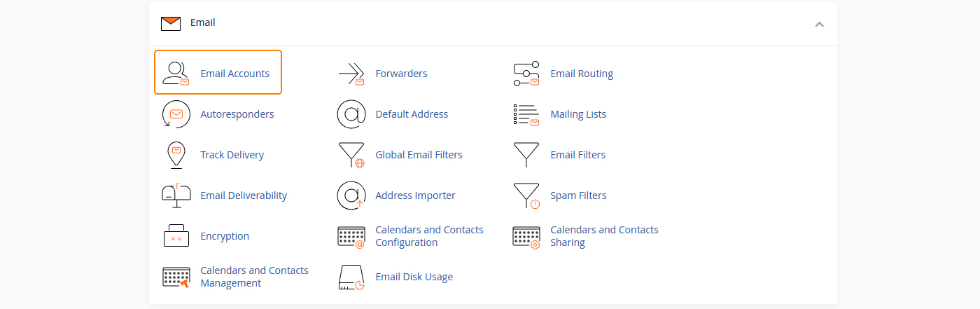Click the Track Delivery pin icon
980x309 pixels.
pos(176,155)
